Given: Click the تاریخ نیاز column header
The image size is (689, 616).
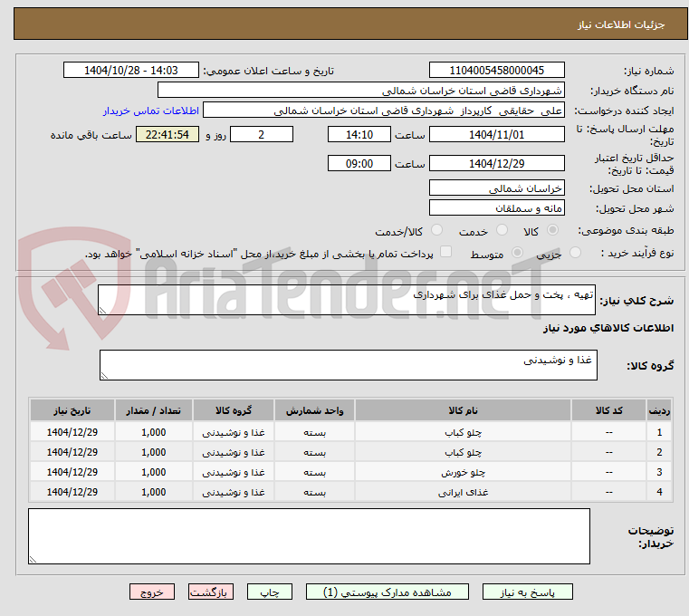Looking at the screenshot, I should 72,410.
